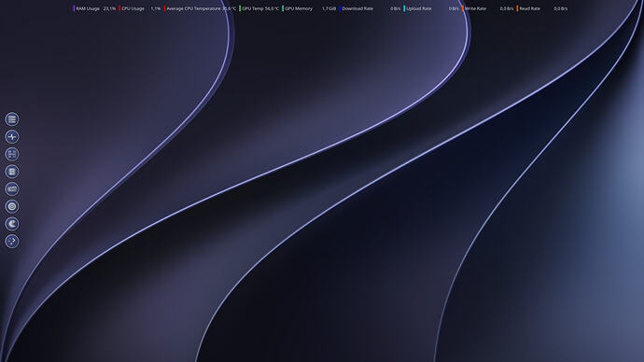The image size is (644, 362).
Task: Click the GPU memory value 1,7 GiB
Action: (x=329, y=8)
